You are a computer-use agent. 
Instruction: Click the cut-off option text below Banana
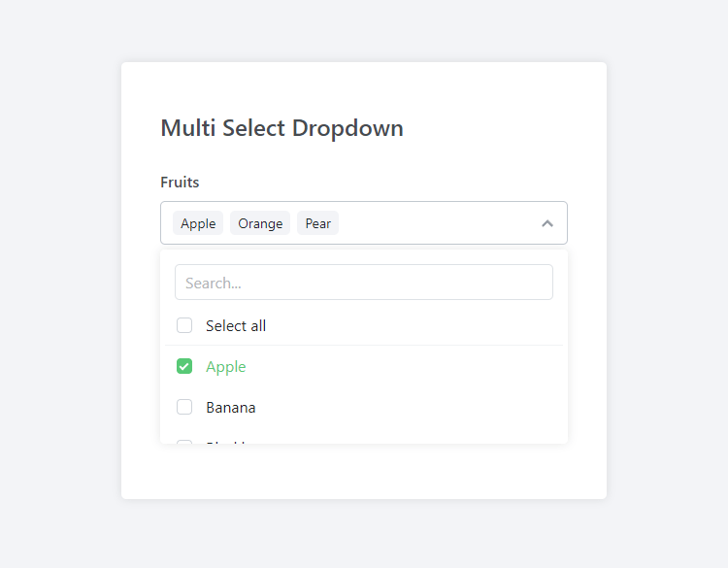tap(226, 441)
